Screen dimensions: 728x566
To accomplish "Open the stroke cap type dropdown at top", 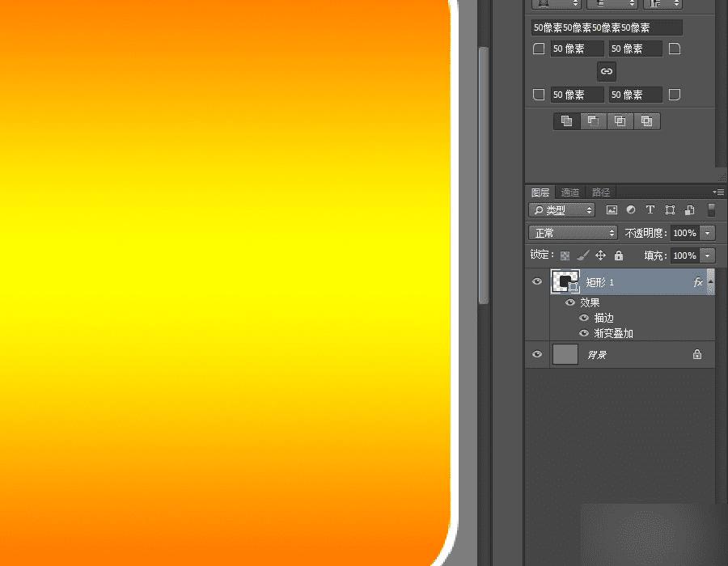I will (x=612, y=4).
